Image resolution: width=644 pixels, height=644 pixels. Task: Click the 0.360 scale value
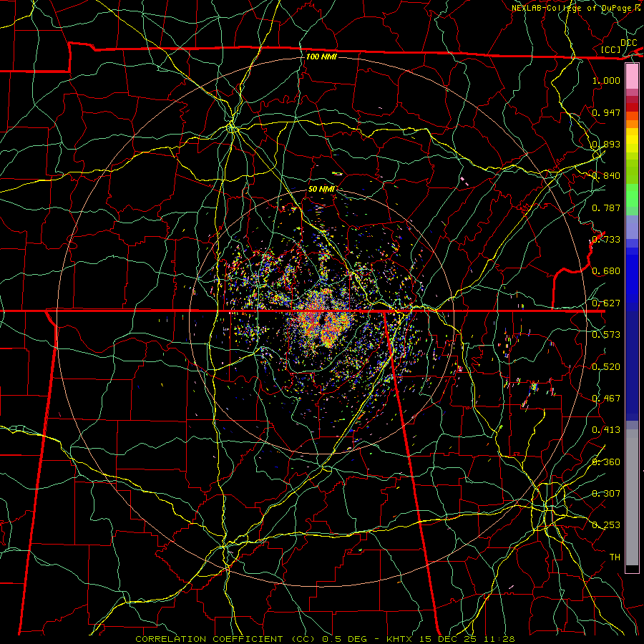click(x=606, y=462)
